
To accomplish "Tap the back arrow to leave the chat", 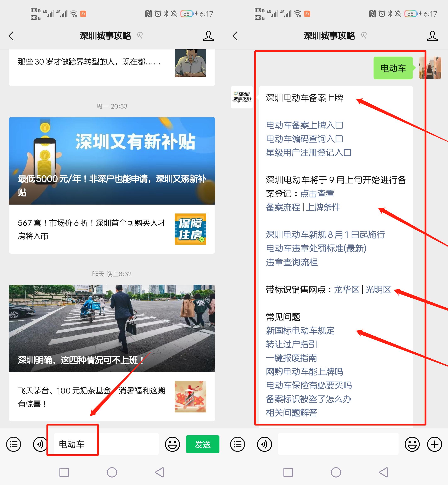I will [x=11, y=36].
